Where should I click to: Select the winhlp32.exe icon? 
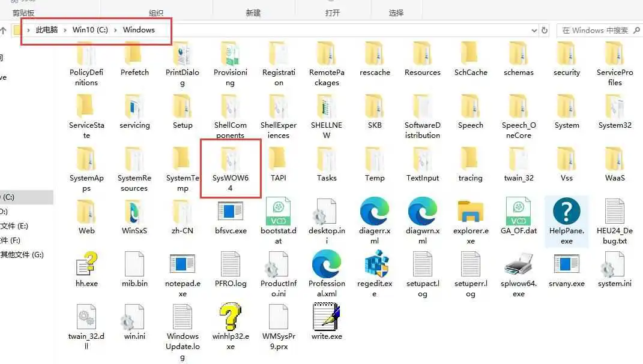[x=230, y=317]
